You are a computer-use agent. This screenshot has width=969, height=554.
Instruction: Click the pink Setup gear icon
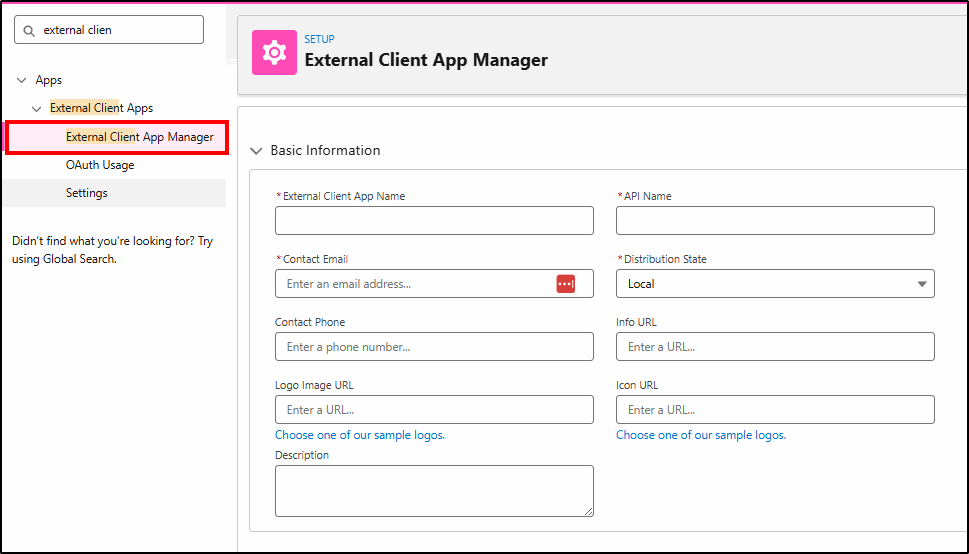[273, 53]
